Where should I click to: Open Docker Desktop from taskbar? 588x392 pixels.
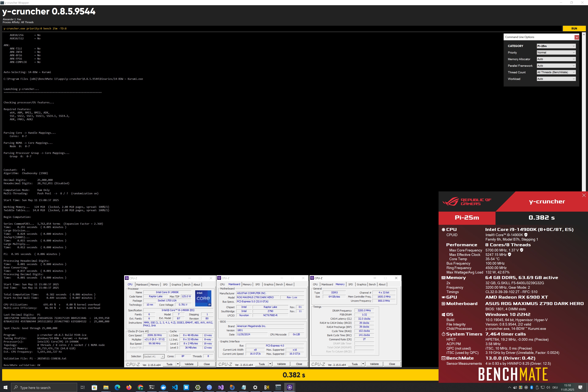(163, 388)
